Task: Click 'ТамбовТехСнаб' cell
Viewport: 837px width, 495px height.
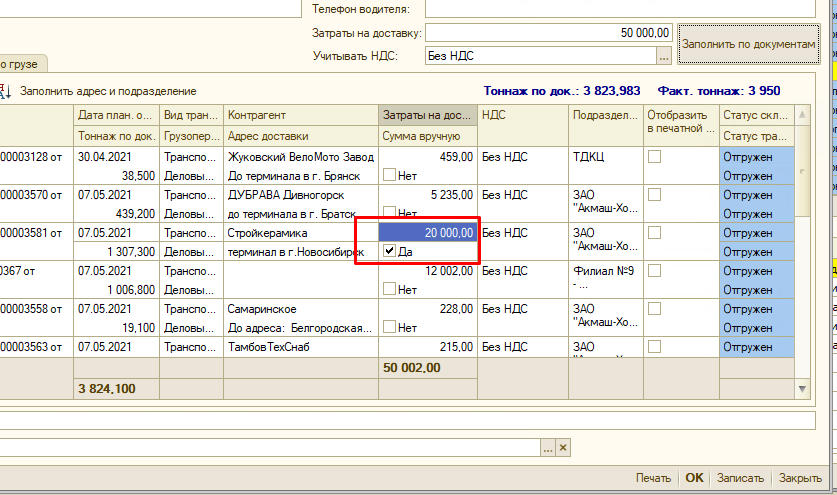Action: 301,347
